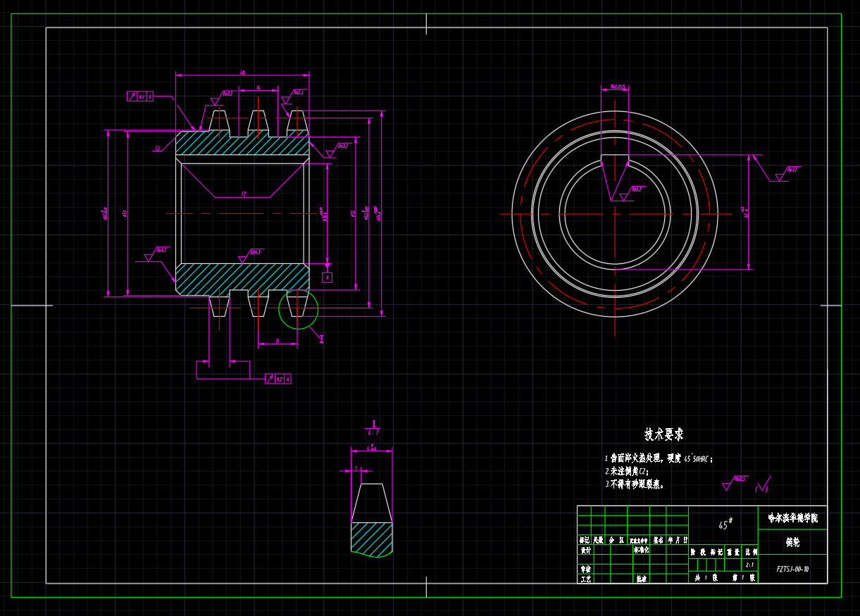Click the 批准 cell in the title block
The width and height of the screenshot is (860, 616).
pos(641,579)
